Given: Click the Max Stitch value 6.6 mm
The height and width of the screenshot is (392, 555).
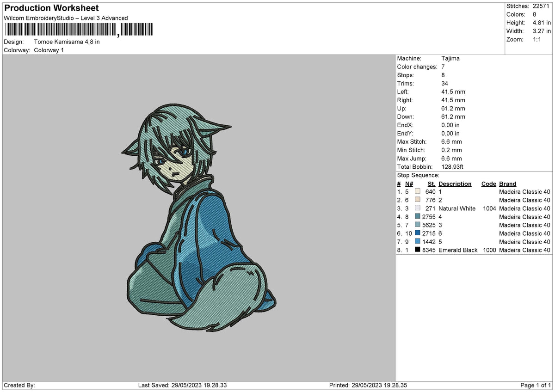Looking at the screenshot, I should (x=451, y=141).
